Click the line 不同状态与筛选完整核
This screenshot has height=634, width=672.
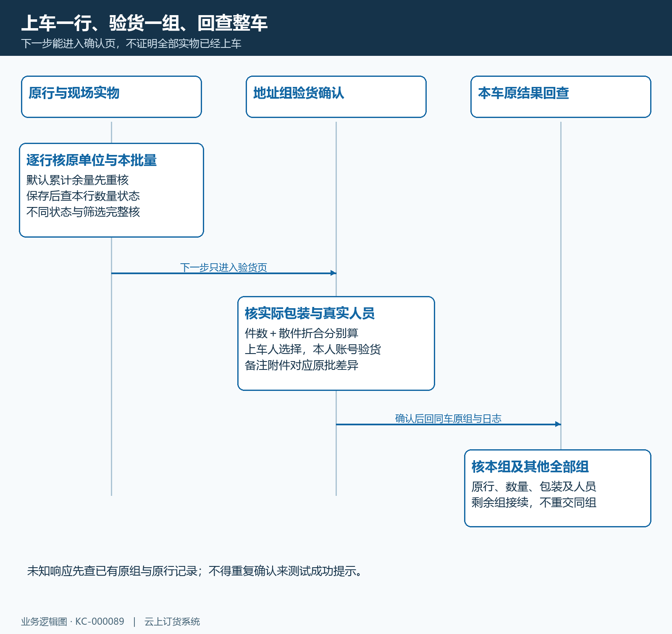tap(83, 212)
